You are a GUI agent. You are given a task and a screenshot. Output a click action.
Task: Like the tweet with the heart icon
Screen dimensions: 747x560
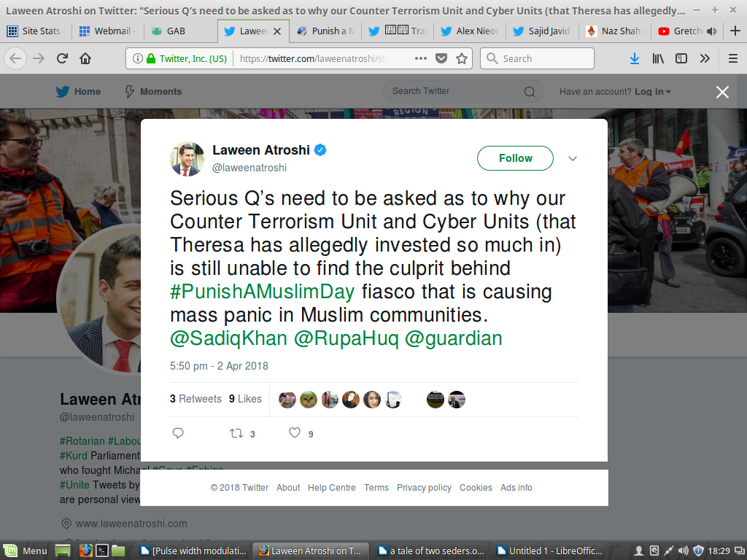tap(295, 433)
